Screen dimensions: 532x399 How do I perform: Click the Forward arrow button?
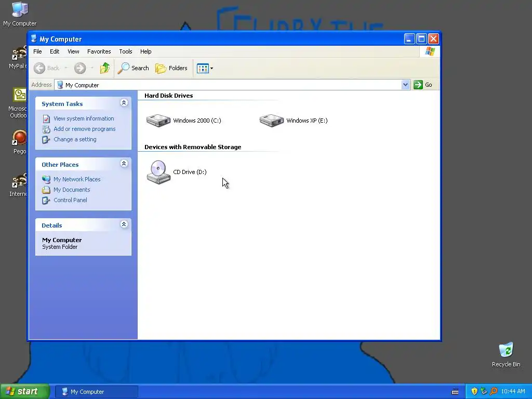point(80,68)
